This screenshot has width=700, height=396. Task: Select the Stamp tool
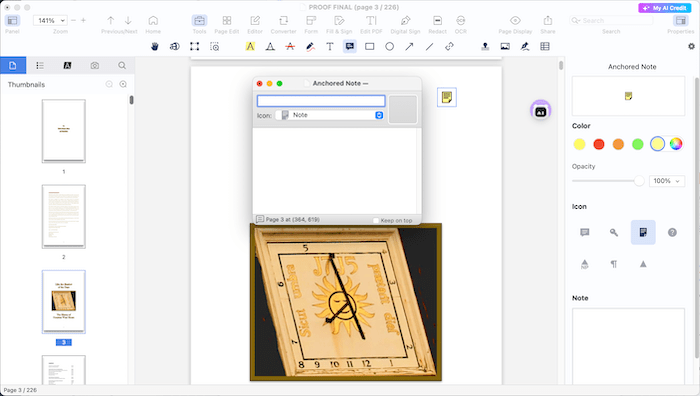(485, 46)
